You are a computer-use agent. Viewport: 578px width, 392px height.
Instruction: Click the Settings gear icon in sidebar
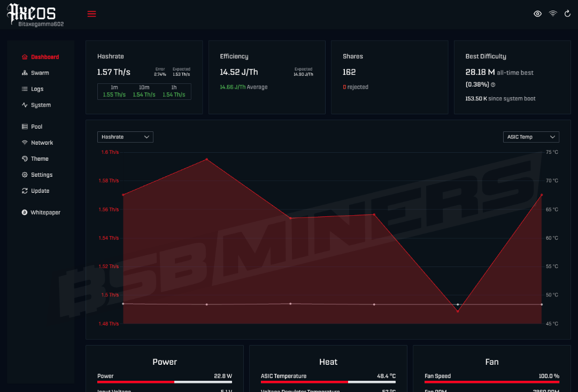click(25, 175)
